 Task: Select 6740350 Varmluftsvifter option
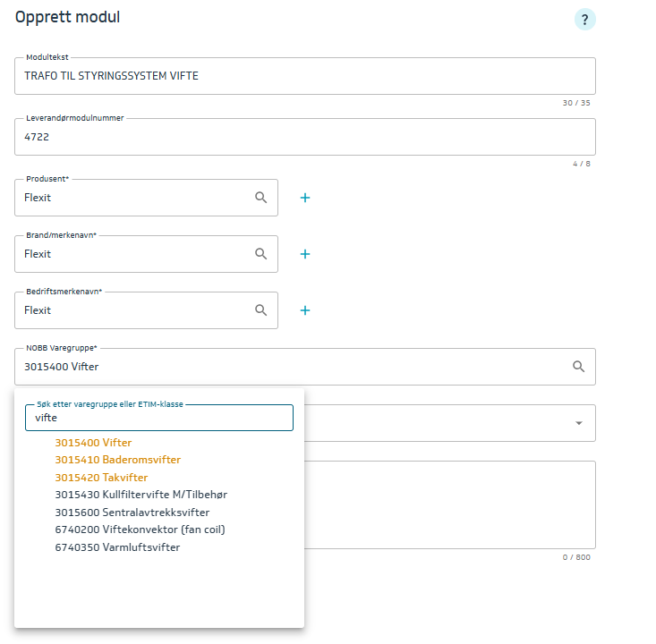(x=117, y=547)
